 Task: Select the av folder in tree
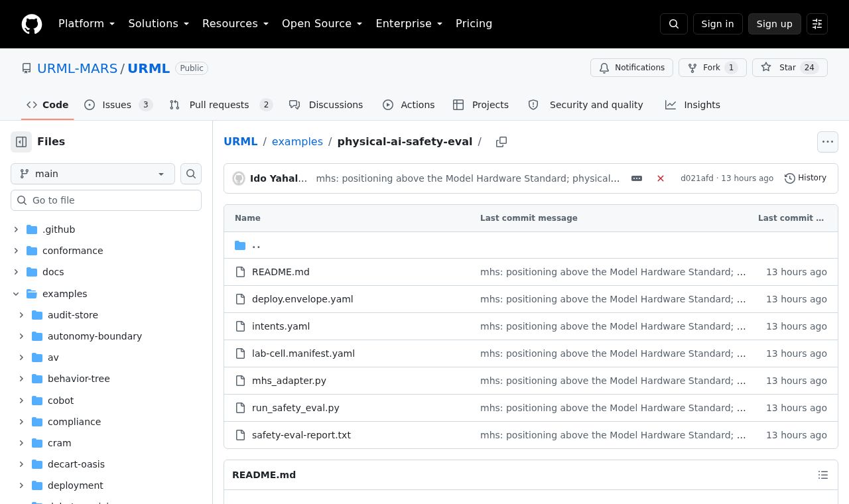tap(53, 357)
